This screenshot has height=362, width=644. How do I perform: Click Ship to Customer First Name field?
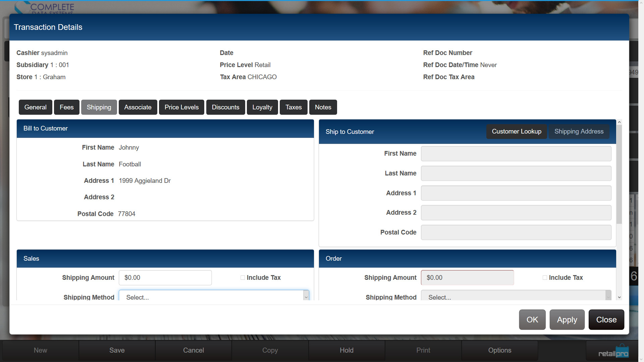pyautogui.click(x=516, y=154)
